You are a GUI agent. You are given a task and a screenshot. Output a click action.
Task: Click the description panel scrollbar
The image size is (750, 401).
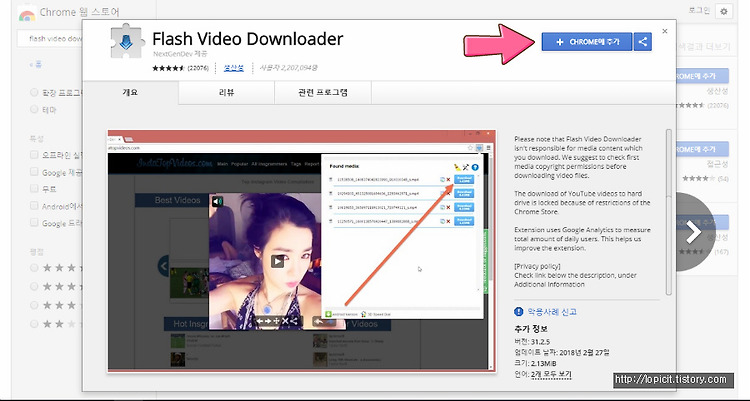coord(668,212)
